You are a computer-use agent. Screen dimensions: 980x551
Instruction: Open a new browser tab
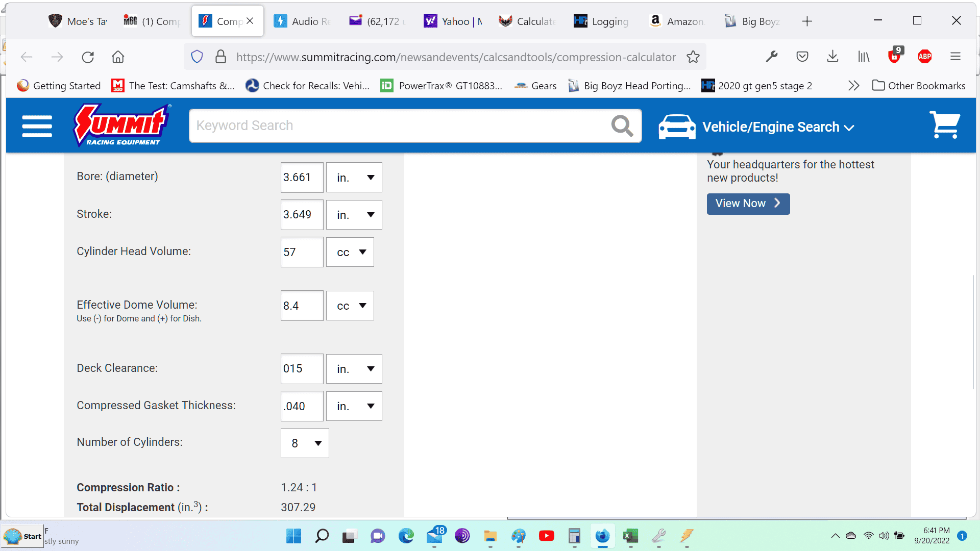(x=807, y=21)
